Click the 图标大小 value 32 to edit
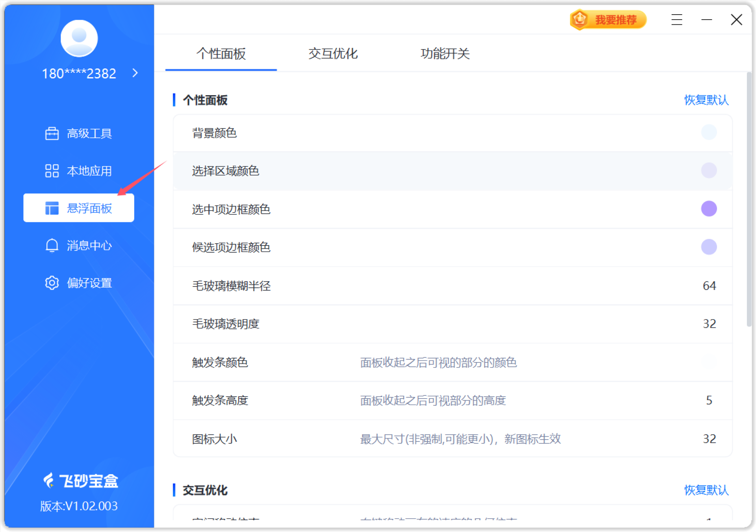756x532 pixels. click(x=709, y=439)
